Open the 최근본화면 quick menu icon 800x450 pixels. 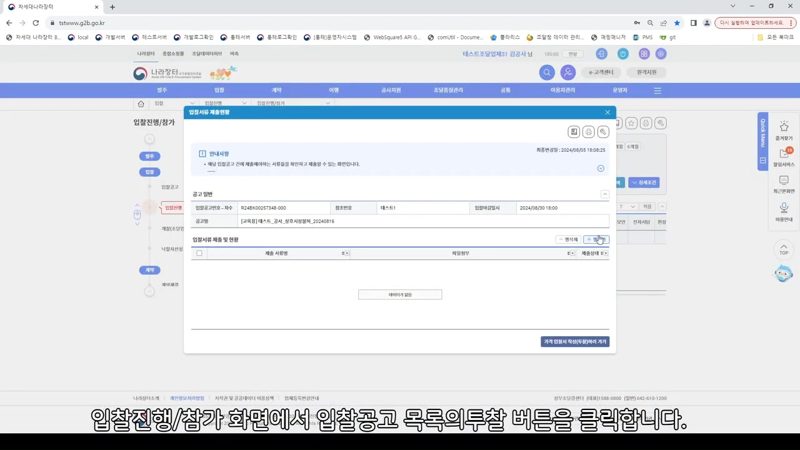click(784, 181)
